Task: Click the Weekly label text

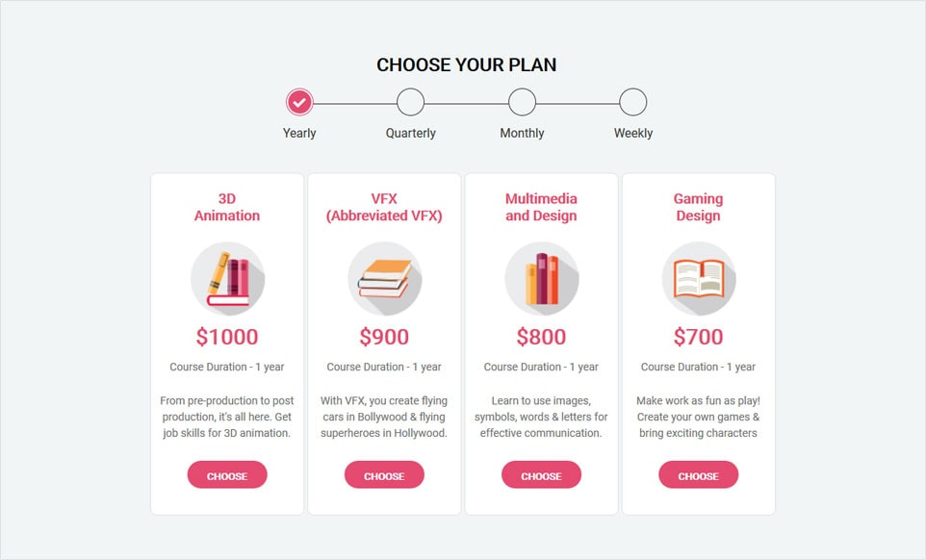Action: coord(633,133)
